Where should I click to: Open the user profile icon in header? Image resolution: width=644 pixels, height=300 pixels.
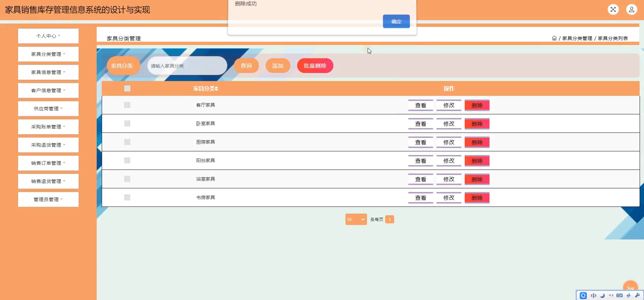632,9
